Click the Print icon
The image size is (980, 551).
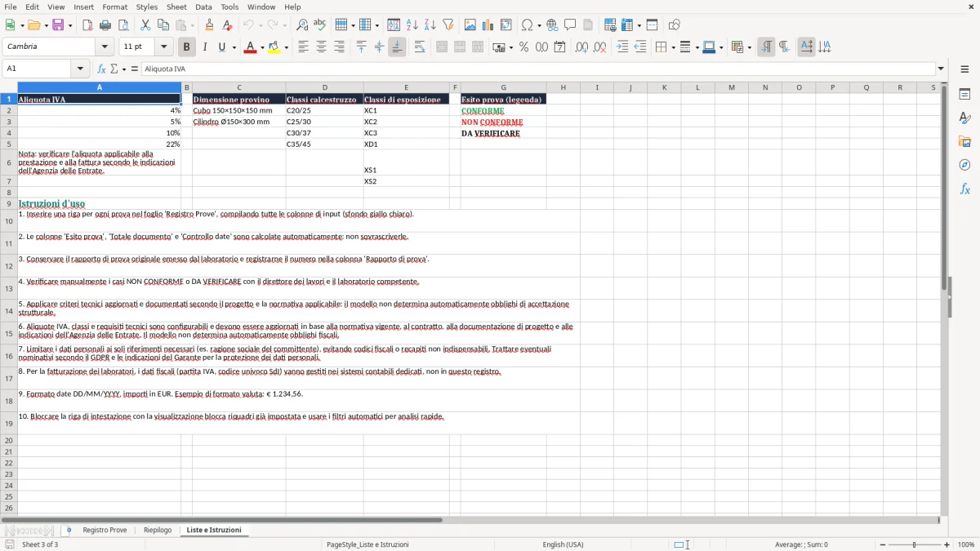(x=105, y=25)
